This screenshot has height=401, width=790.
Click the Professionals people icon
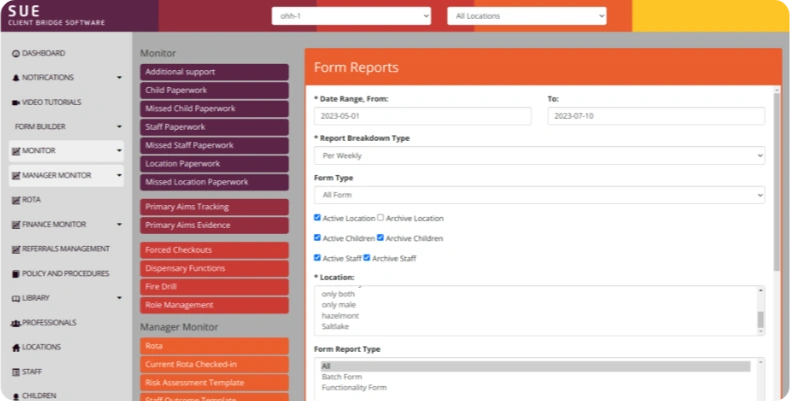pos(15,323)
